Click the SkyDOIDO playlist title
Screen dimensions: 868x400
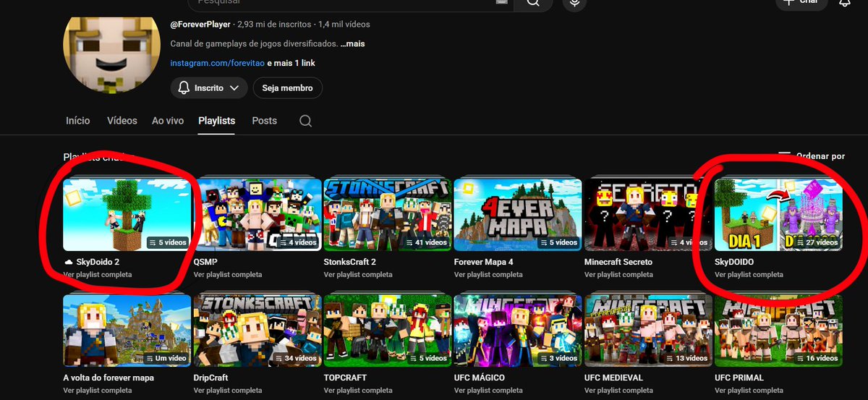(734, 262)
